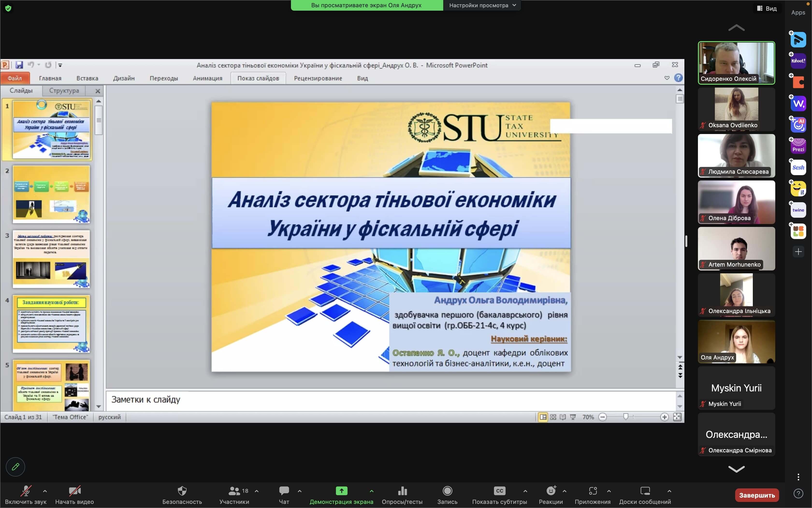
Task: Click the zoom slider handle
Action: [625, 417]
